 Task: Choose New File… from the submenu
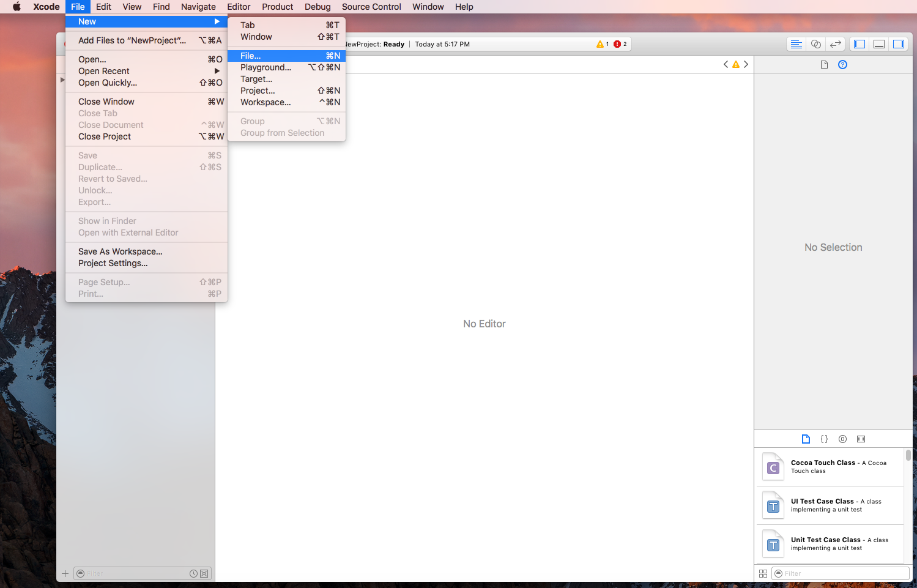[x=286, y=56]
